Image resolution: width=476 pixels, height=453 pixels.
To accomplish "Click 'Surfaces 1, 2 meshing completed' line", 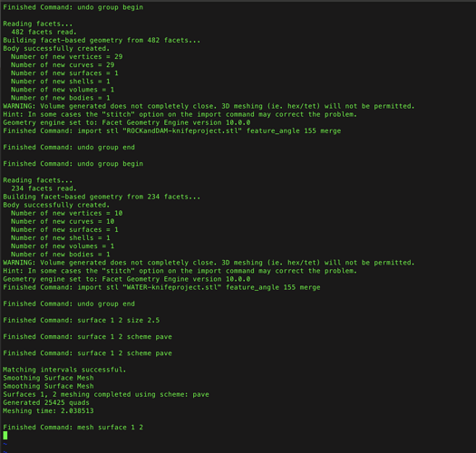I will (x=106, y=394).
